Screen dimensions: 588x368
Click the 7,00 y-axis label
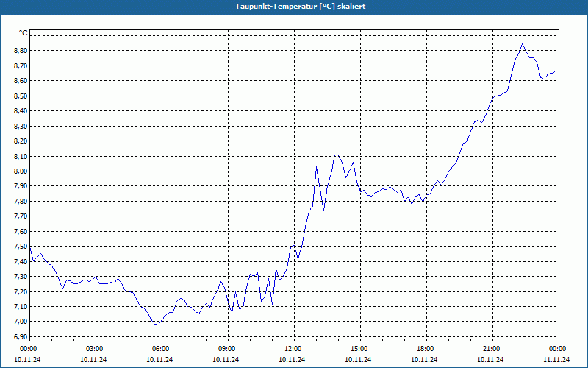(21, 322)
